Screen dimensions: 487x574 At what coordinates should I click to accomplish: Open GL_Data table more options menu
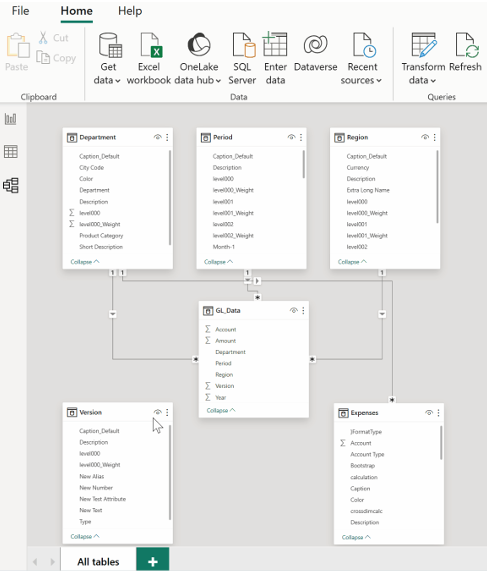(x=303, y=310)
